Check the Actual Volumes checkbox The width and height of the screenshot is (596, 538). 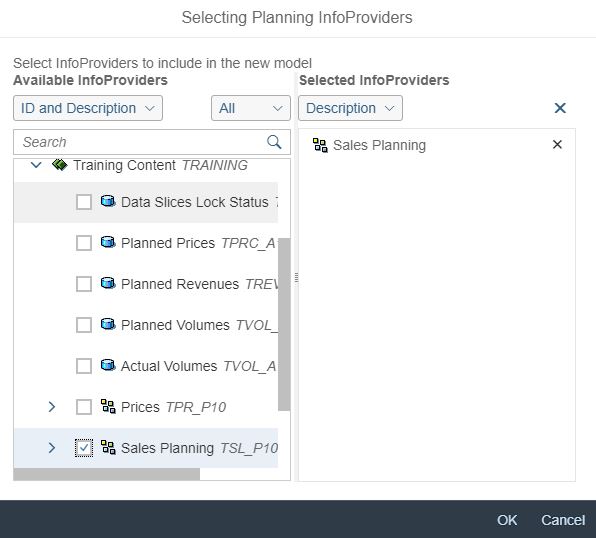point(84,366)
